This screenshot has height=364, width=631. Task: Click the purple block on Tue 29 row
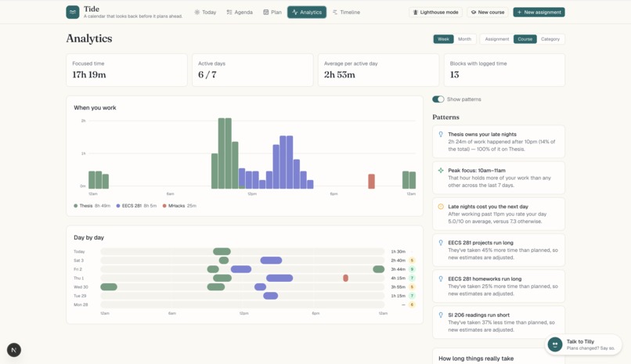pyautogui.click(x=270, y=296)
